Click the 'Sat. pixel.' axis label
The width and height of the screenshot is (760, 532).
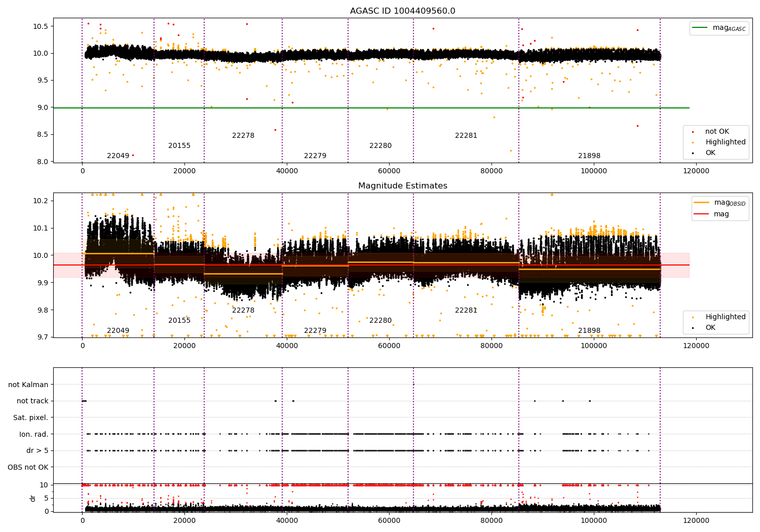(30, 417)
